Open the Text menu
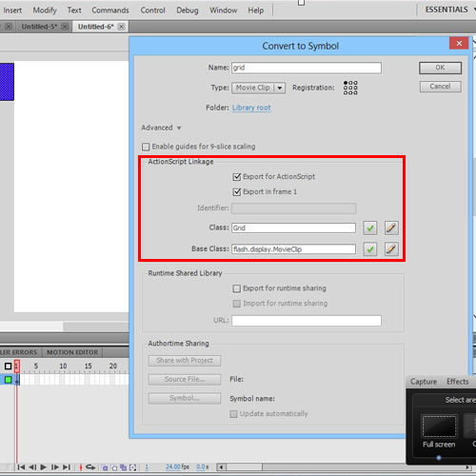This screenshot has height=476, width=476. coord(74,10)
